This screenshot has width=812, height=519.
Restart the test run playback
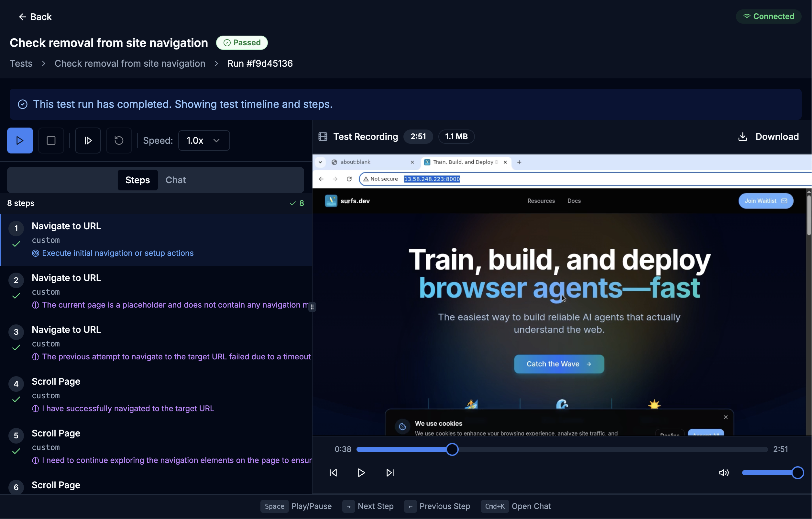(118, 141)
